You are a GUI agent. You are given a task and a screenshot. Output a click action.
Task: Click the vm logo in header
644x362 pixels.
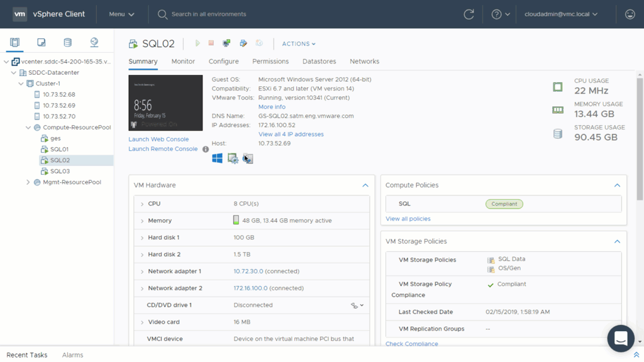pos(19,14)
